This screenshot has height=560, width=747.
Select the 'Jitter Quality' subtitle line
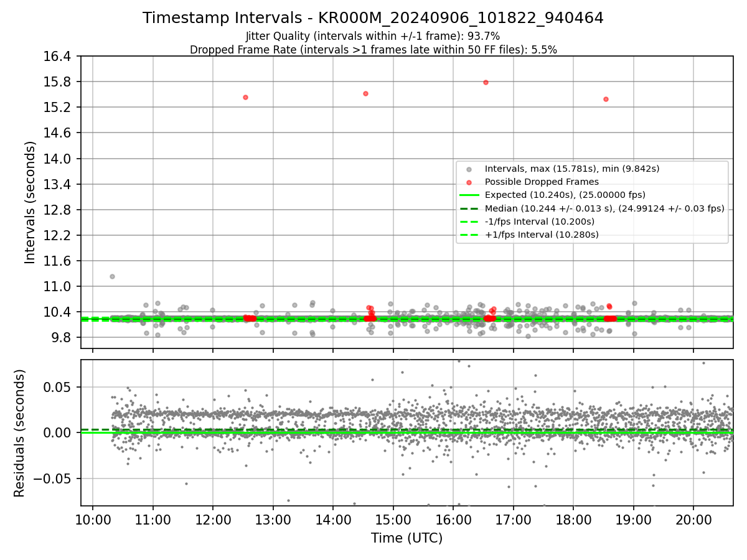(x=374, y=37)
